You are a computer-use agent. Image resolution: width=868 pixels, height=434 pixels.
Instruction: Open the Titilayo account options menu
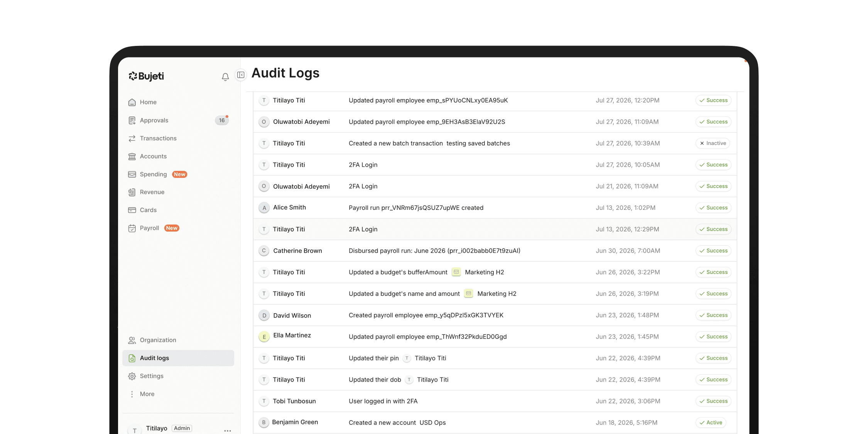point(228,431)
